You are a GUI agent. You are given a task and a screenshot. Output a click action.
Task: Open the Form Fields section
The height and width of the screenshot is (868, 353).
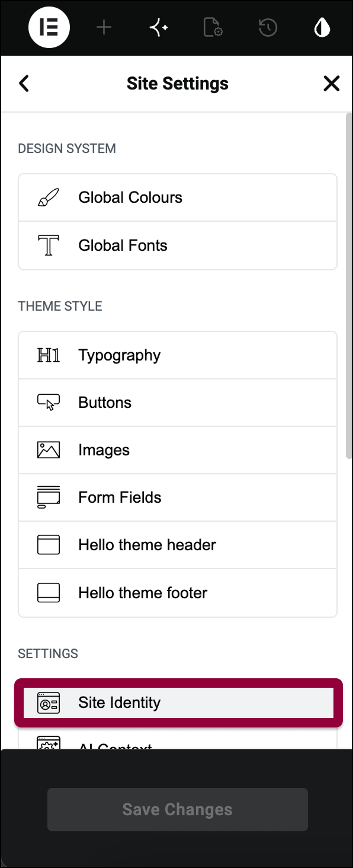point(178,497)
